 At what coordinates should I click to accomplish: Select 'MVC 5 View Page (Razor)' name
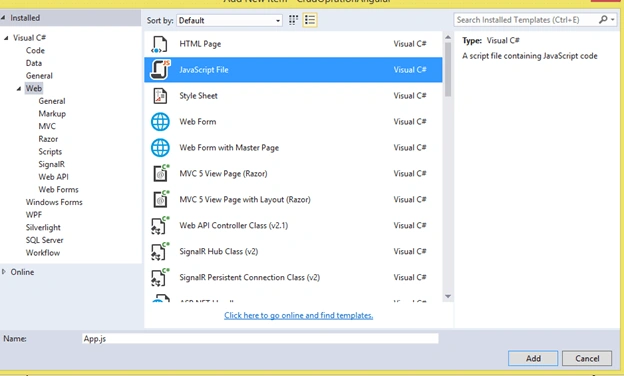click(223, 173)
